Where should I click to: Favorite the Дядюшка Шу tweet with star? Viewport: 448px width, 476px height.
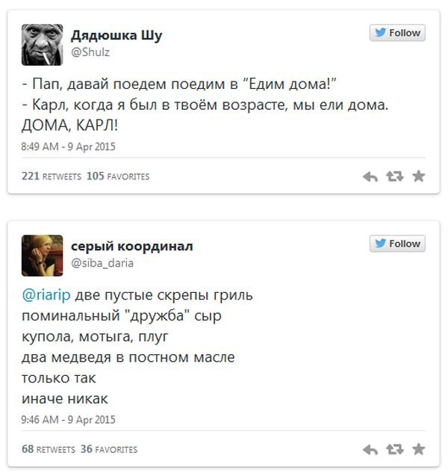pos(418,176)
